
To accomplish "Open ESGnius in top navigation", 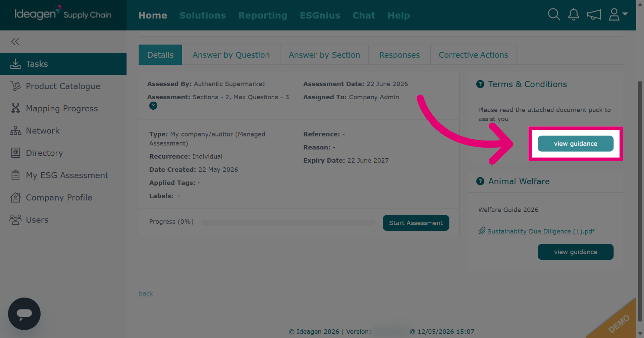I will point(320,15).
